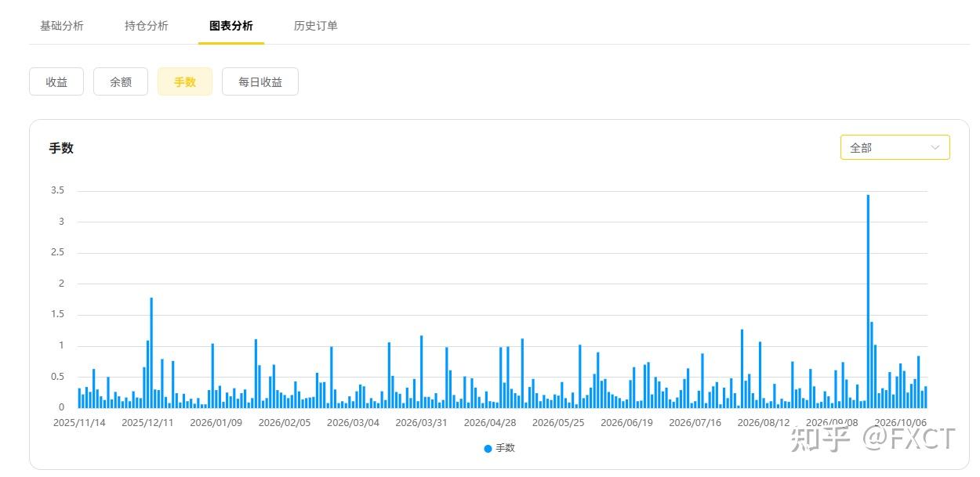980x477 pixels.
Task: Click the tallest bar near 3.5
Action: tap(868, 302)
